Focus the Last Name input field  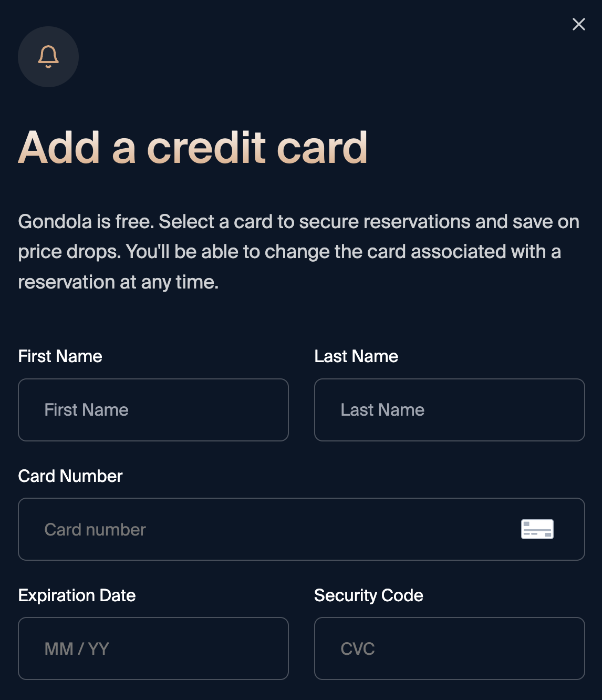tap(449, 410)
